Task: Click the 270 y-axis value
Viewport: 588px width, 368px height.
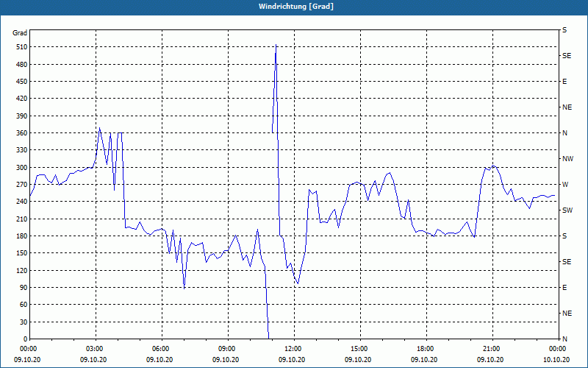Action: tap(22, 185)
